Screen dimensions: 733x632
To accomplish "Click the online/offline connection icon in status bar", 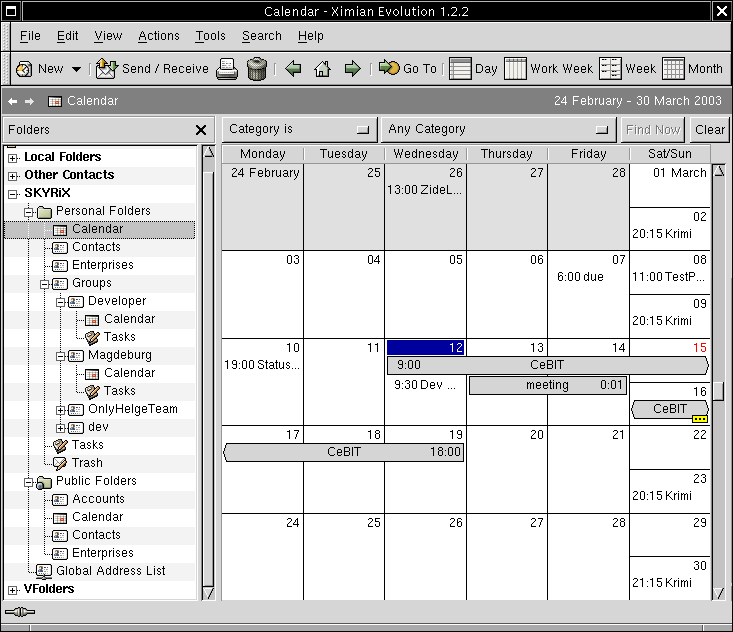I will (x=20, y=612).
